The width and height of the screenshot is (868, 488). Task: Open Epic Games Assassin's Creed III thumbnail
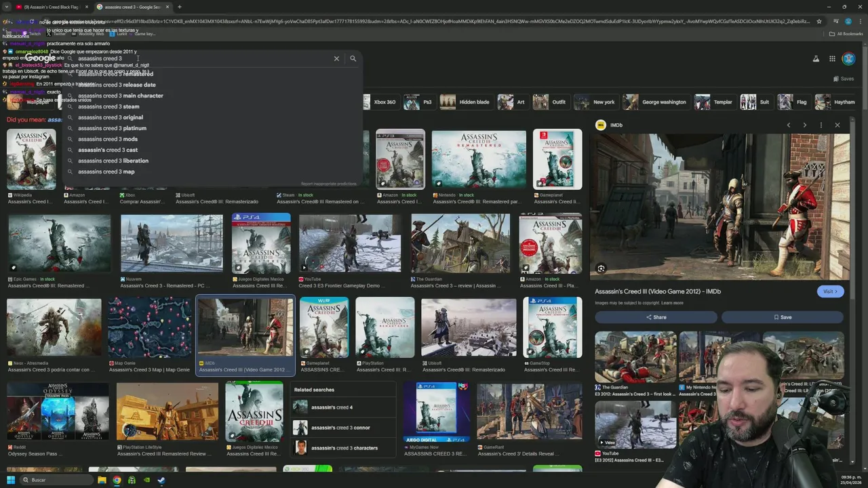pos(59,243)
